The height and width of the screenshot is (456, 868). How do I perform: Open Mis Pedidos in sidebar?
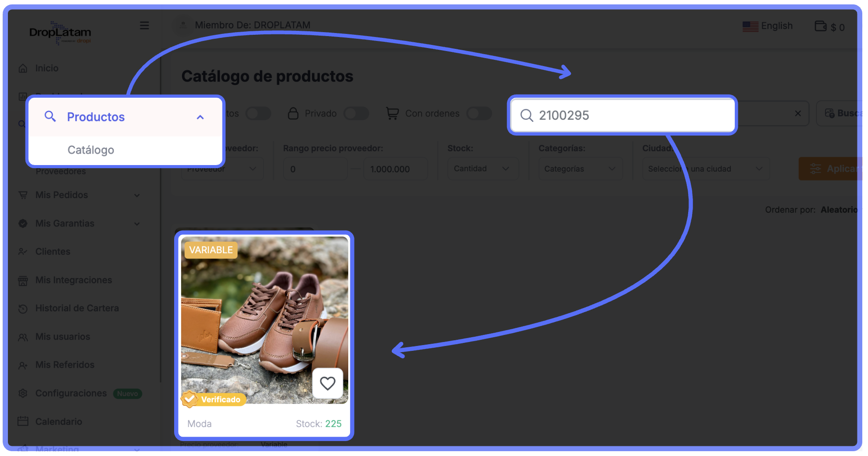(62, 195)
